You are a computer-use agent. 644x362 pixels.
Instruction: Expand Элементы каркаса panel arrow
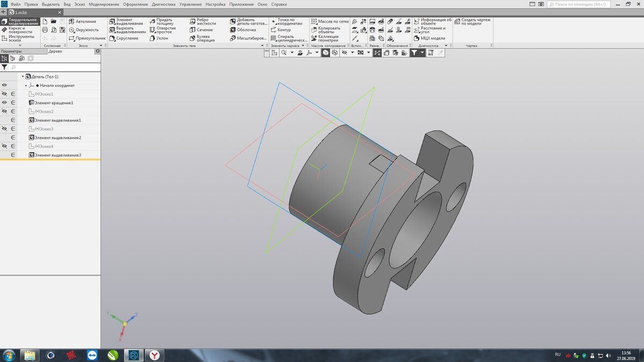pos(302,46)
